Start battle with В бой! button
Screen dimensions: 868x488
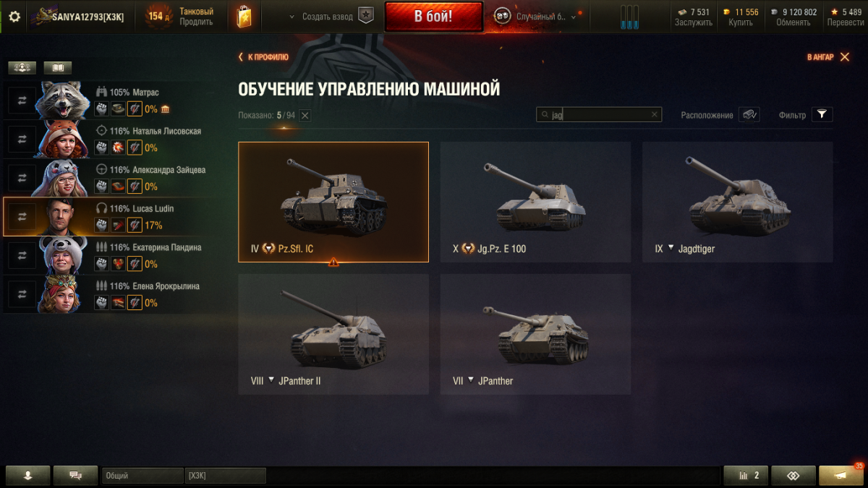click(433, 17)
